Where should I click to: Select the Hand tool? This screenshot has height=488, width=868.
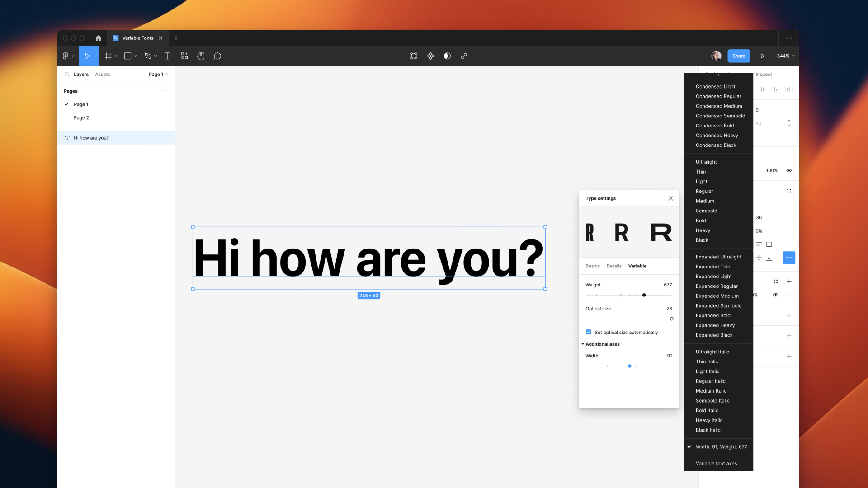pos(201,56)
